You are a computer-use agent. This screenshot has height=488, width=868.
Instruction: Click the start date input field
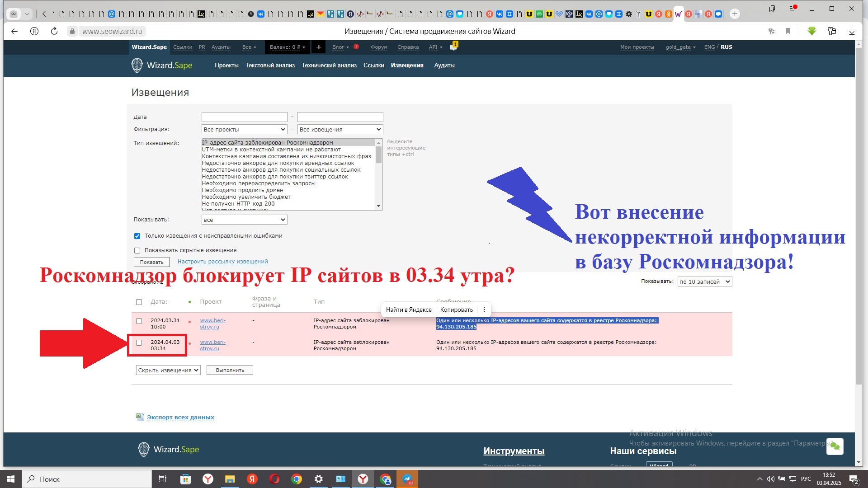pyautogui.click(x=244, y=117)
